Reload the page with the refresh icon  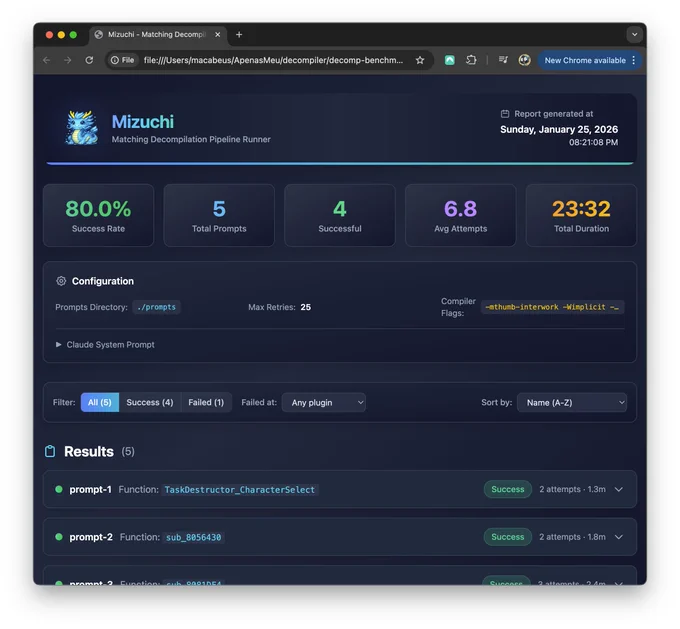pos(89,60)
